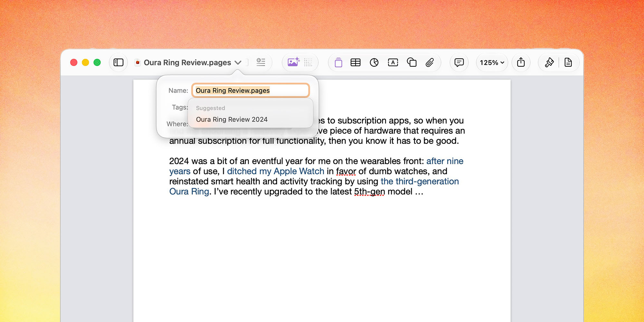Open the 125% zoom dropdown
Viewport: 644px width, 322px height.
tap(492, 62)
